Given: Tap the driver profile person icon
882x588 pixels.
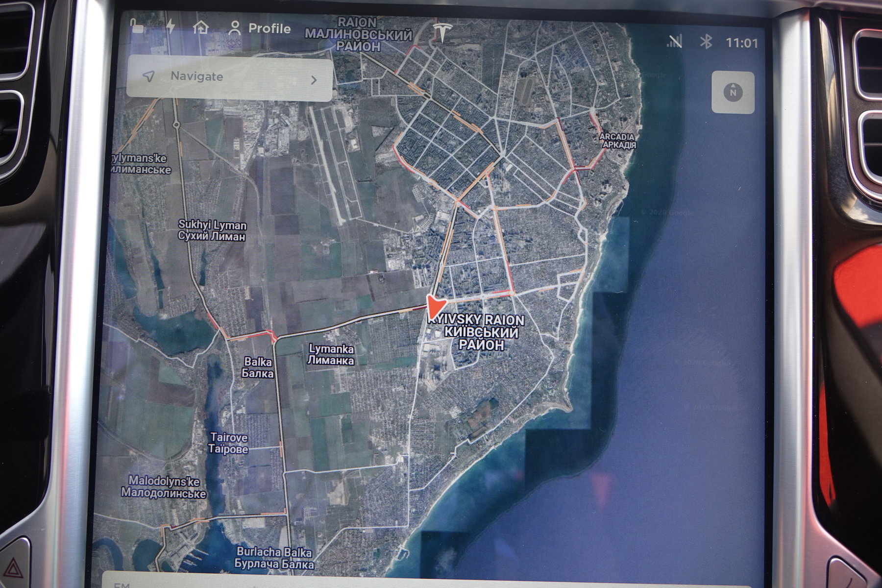Looking at the screenshot, I should [x=235, y=28].
